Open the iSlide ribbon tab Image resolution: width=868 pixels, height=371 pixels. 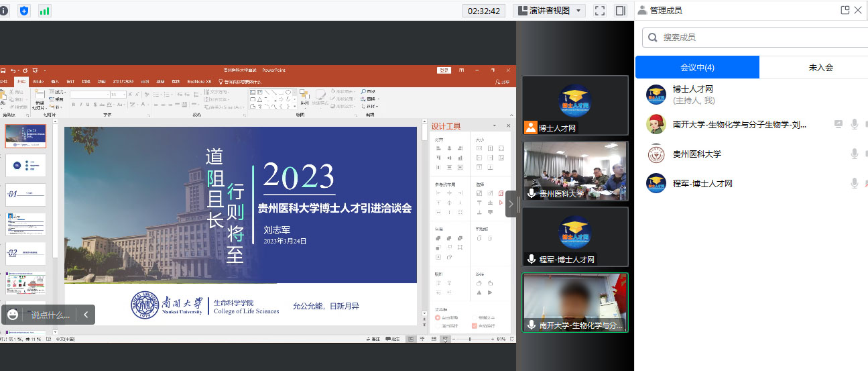(38, 81)
